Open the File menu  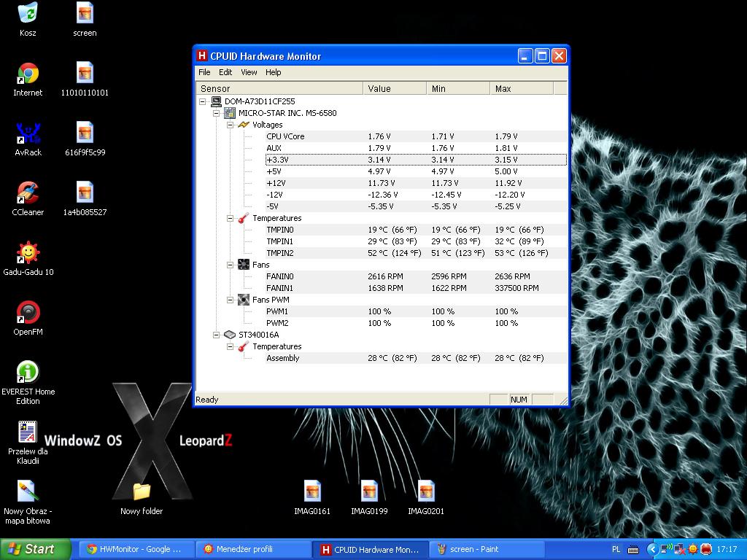[204, 72]
